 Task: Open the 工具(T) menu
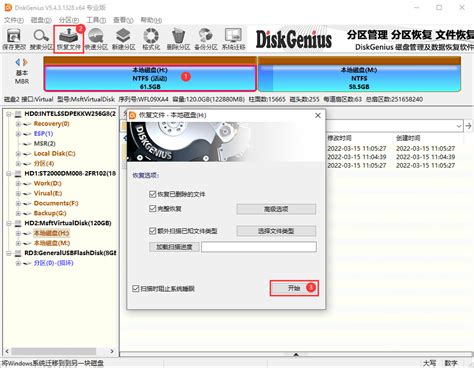(96, 20)
